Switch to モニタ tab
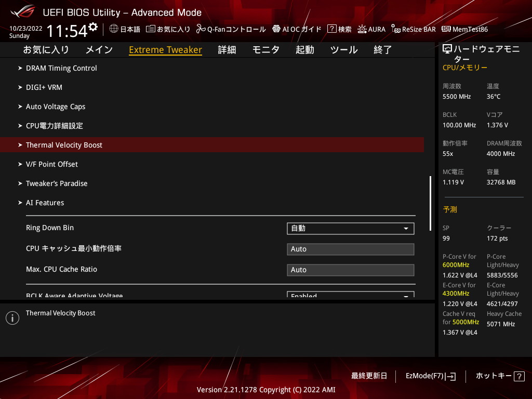 click(265, 50)
